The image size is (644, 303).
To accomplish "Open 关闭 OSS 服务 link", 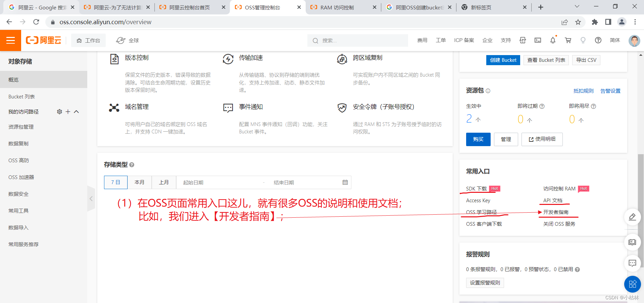I will [x=559, y=224].
